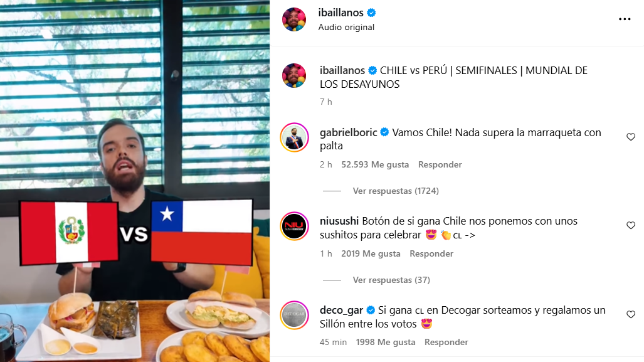Image resolution: width=644 pixels, height=362 pixels.
Task: Like gabrielboric's comment with the heart icon
Action: (x=631, y=137)
